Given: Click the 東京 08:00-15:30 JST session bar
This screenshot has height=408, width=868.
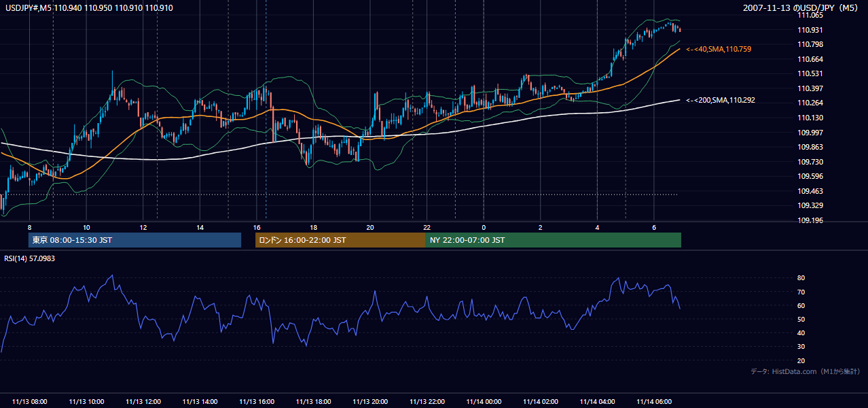Looking at the screenshot, I should click(135, 240).
